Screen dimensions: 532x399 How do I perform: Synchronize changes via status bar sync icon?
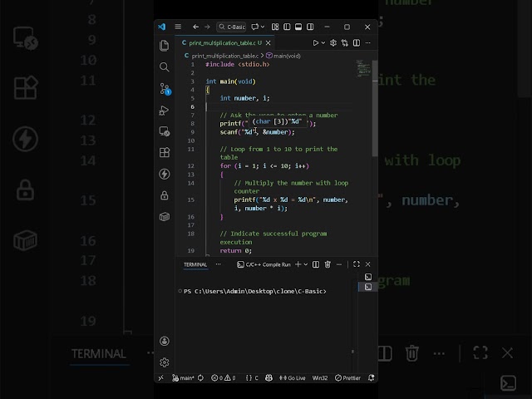200,377
